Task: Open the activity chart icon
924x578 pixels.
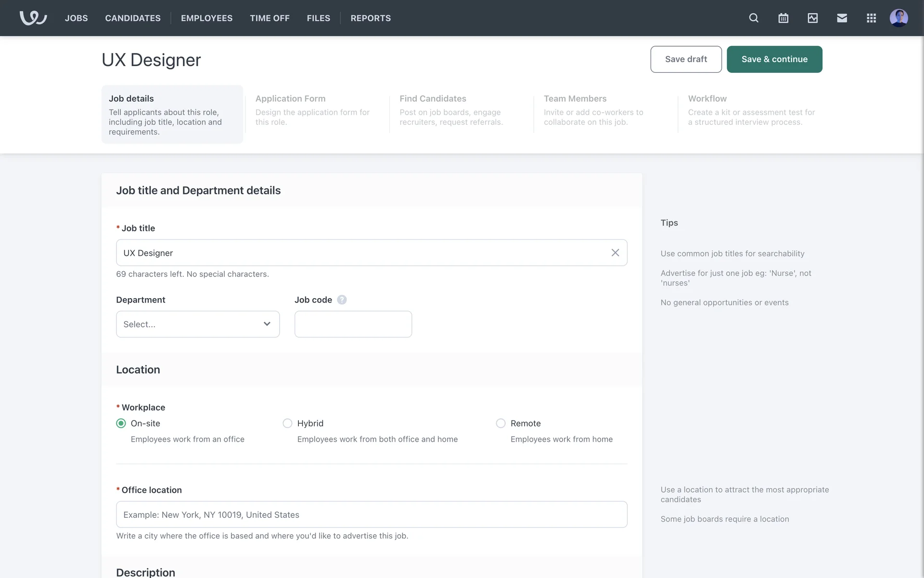Action: coord(812,18)
